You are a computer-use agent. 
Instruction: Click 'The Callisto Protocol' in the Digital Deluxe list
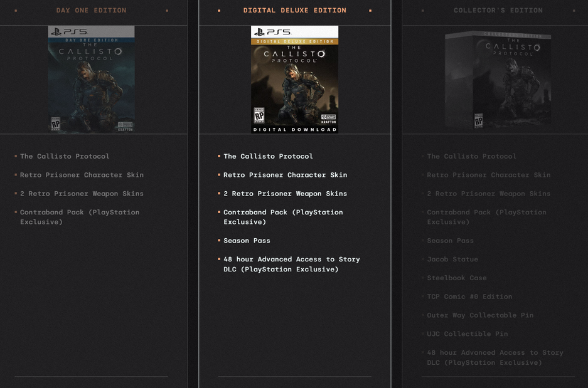(x=268, y=156)
